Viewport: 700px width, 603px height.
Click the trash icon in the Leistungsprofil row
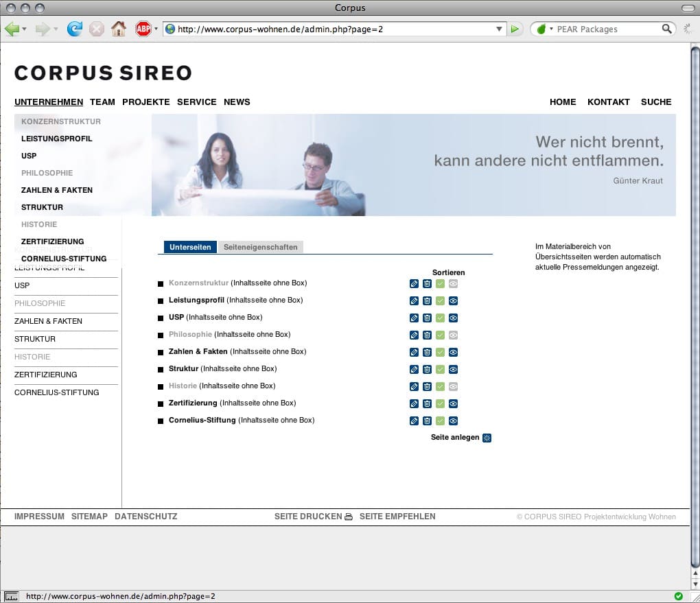click(428, 301)
